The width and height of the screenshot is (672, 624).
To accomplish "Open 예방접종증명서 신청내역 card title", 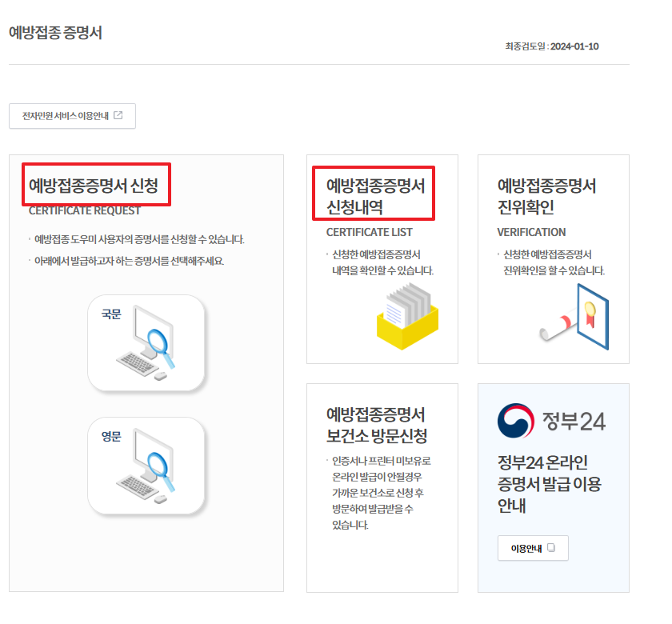I will [x=375, y=196].
